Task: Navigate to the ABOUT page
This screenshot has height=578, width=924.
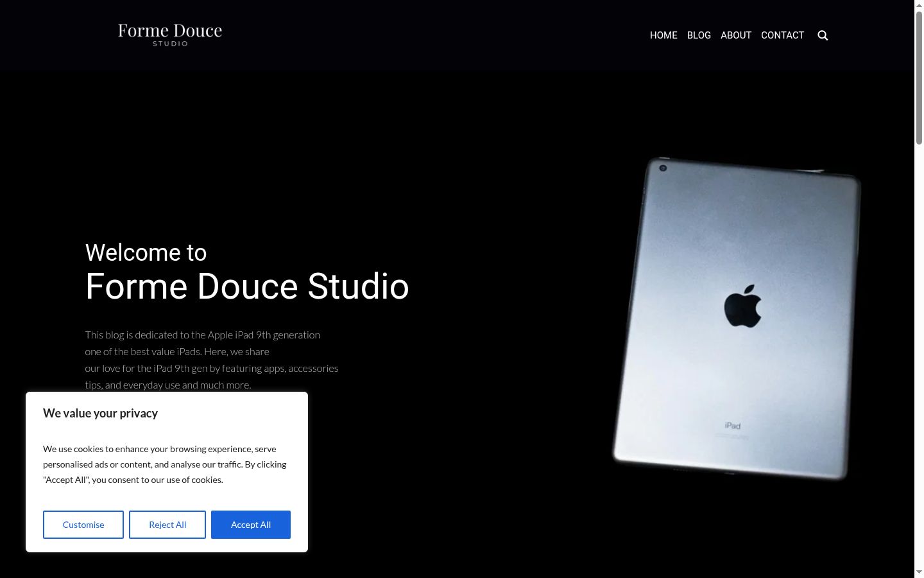Action: coord(736,35)
